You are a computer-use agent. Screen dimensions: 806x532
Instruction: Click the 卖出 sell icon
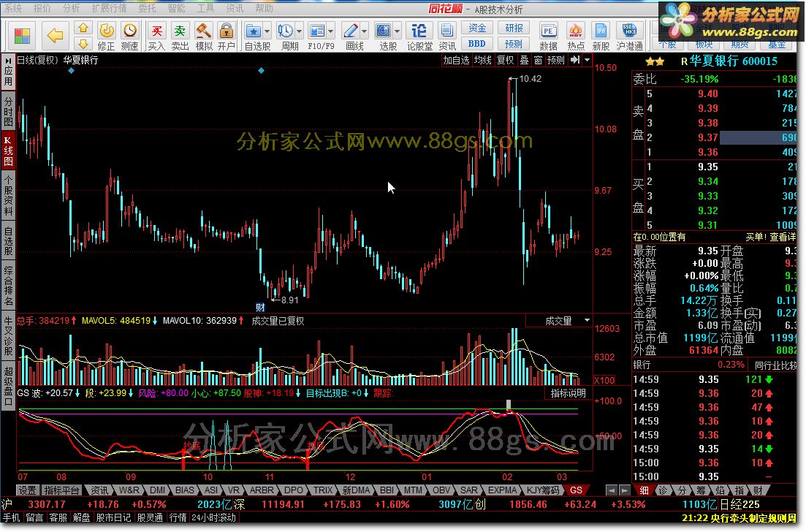180,36
